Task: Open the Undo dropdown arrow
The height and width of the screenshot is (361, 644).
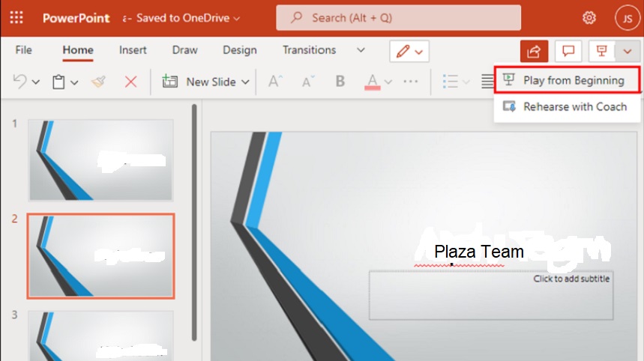Action: 36,82
